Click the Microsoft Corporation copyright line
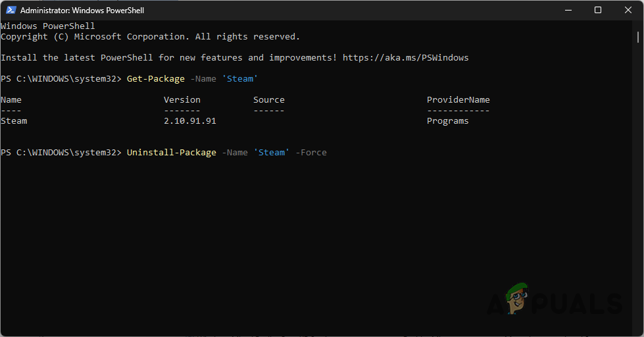 (x=151, y=37)
